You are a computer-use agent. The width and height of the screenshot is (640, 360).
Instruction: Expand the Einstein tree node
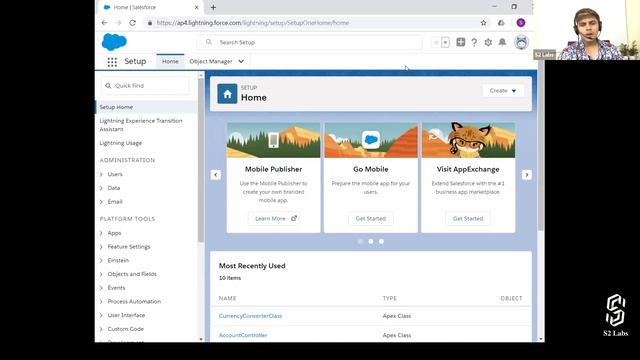point(101,260)
